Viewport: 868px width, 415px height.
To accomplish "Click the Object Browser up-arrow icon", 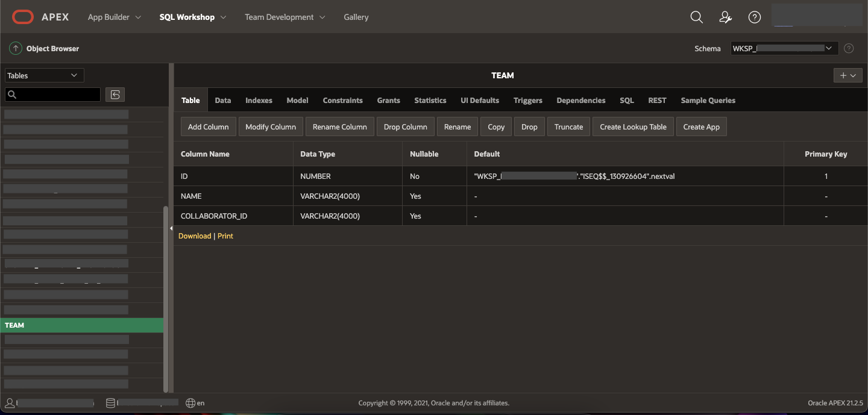I will (x=16, y=48).
